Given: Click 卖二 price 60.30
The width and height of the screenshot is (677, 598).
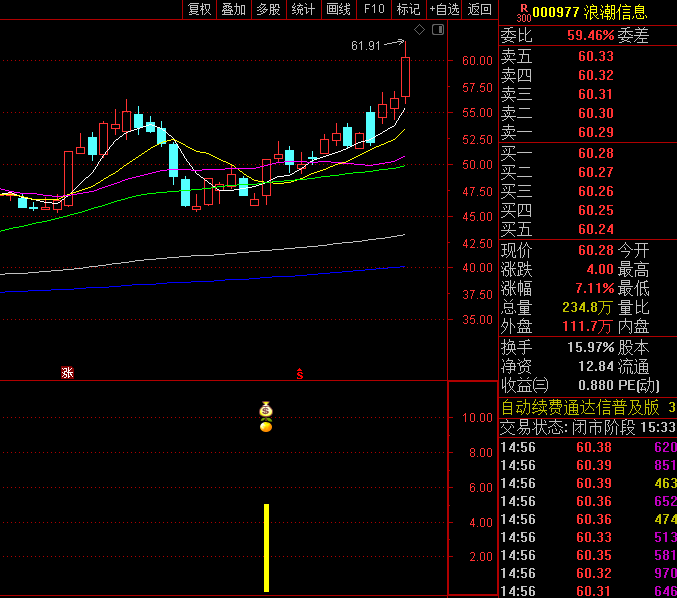Looking at the screenshot, I should tap(596, 113).
